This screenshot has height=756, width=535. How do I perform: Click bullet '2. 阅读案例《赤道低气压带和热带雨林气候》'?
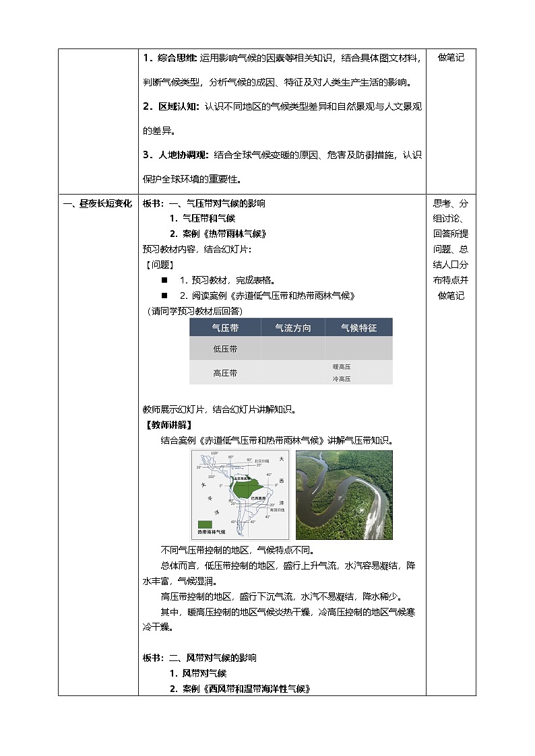(267, 296)
